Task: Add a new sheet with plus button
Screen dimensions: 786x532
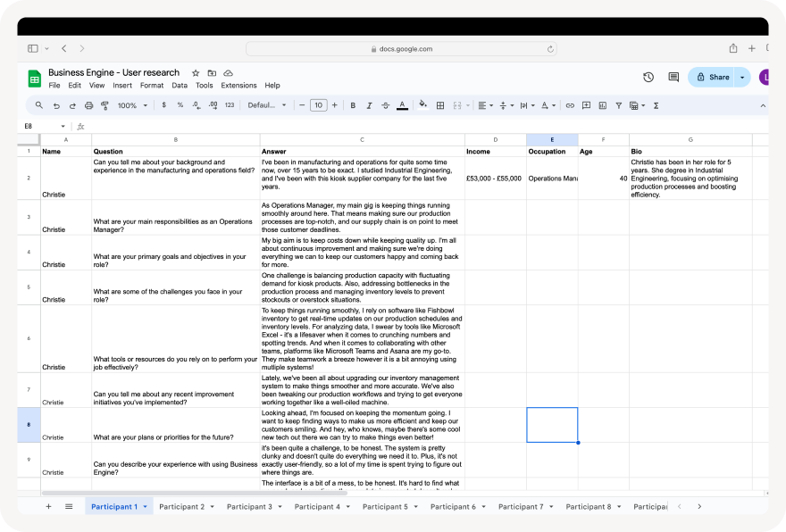Action: (x=48, y=507)
